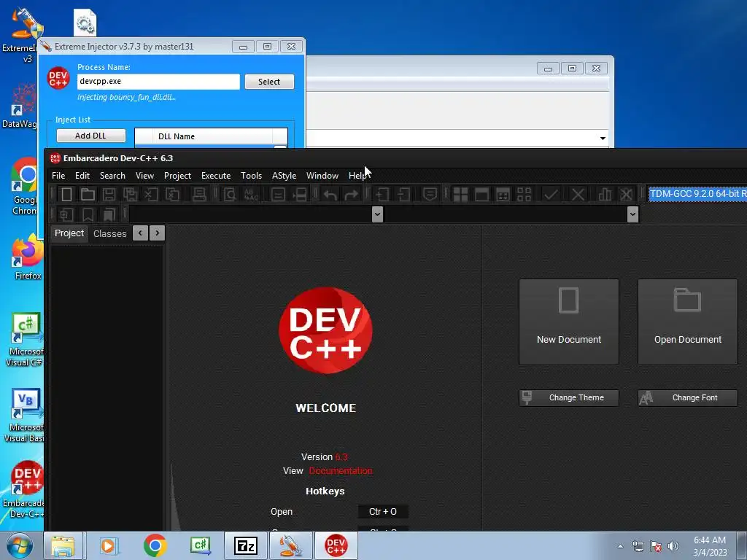Open Google Chrome from the taskbar
747x560 pixels.
tap(155, 545)
